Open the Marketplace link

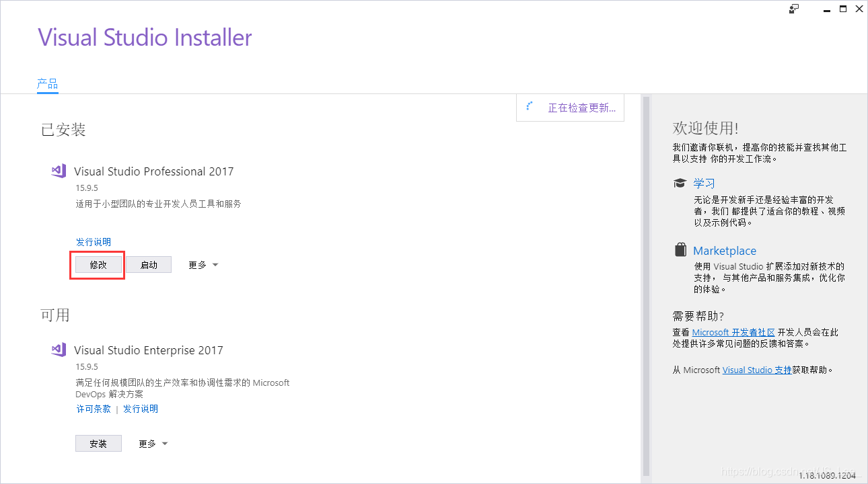pos(725,251)
